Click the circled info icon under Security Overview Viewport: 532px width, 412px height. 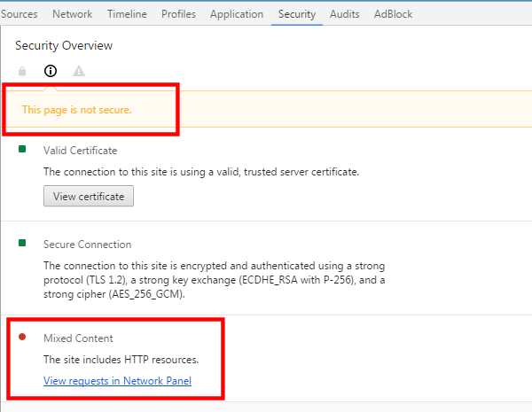(51, 71)
